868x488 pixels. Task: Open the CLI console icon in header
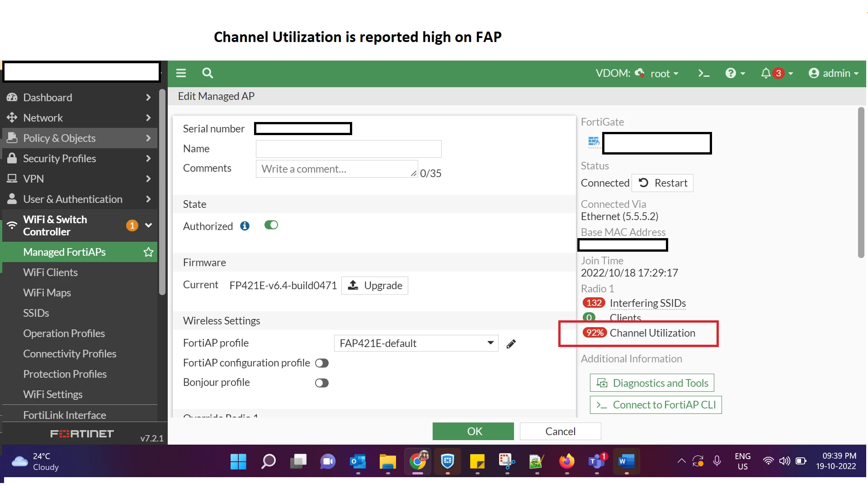(x=703, y=73)
